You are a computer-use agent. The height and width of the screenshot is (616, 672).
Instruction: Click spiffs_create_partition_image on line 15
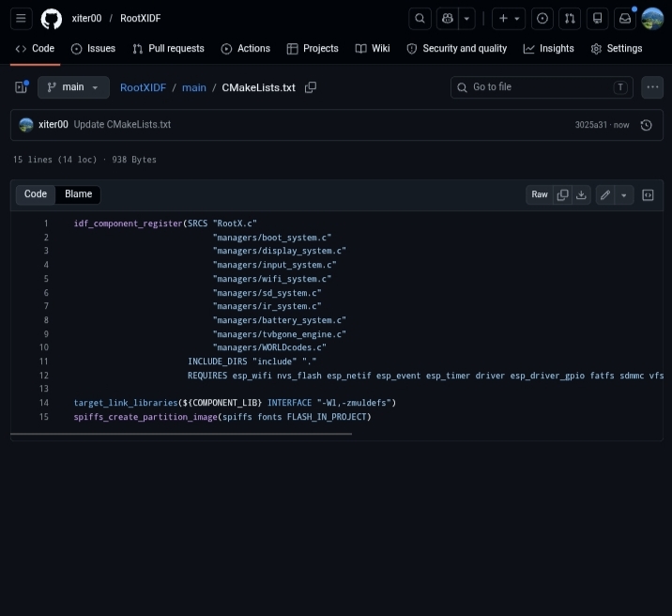(x=145, y=417)
